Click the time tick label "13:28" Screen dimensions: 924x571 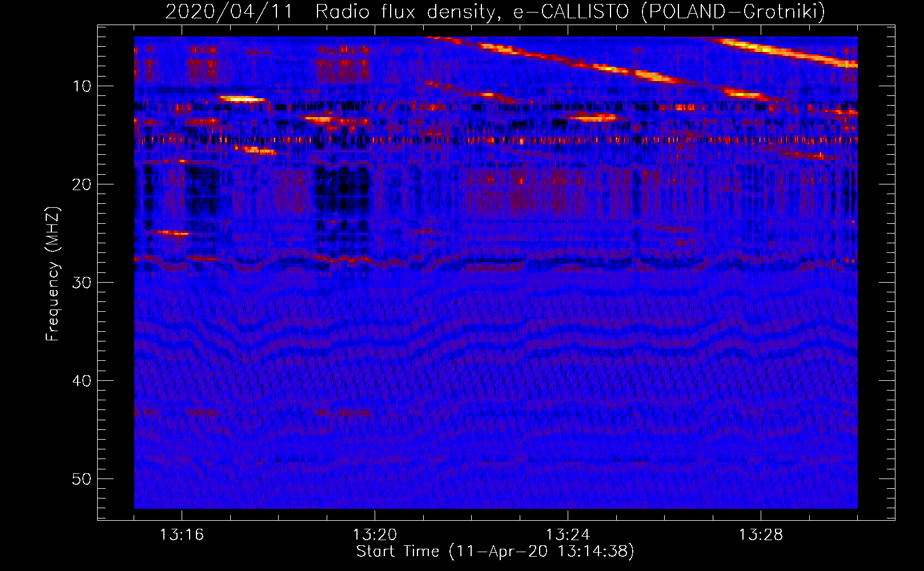(761, 535)
